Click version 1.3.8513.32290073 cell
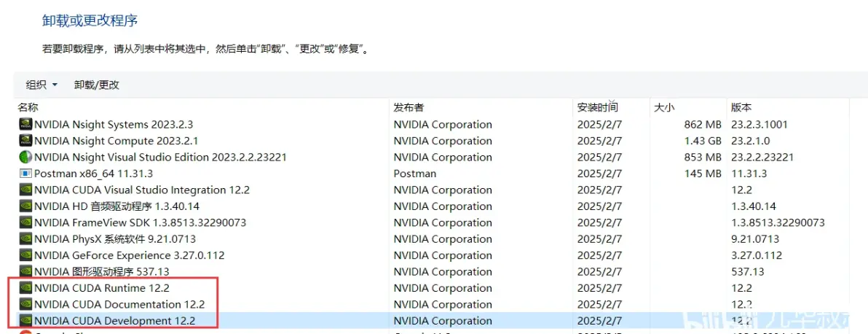This screenshot has height=334, width=868. coord(778,222)
